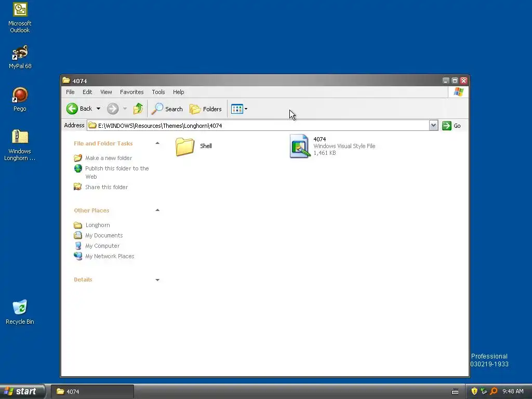Image resolution: width=532 pixels, height=399 pixels.
Task: Maximize the 4074 window
Action: [455, 81]
